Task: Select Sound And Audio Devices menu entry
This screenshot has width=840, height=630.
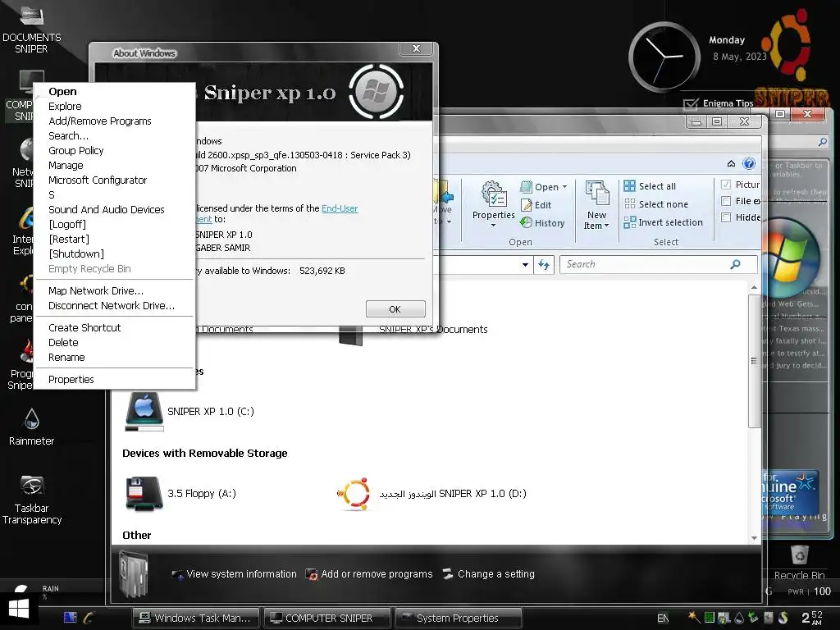Action: tap(106, 209)
